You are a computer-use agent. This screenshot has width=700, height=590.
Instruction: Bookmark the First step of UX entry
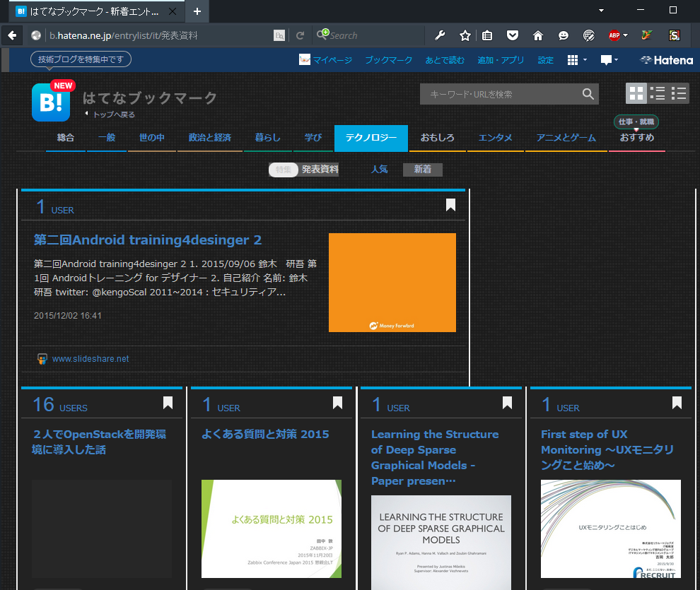tap(677, 403)
